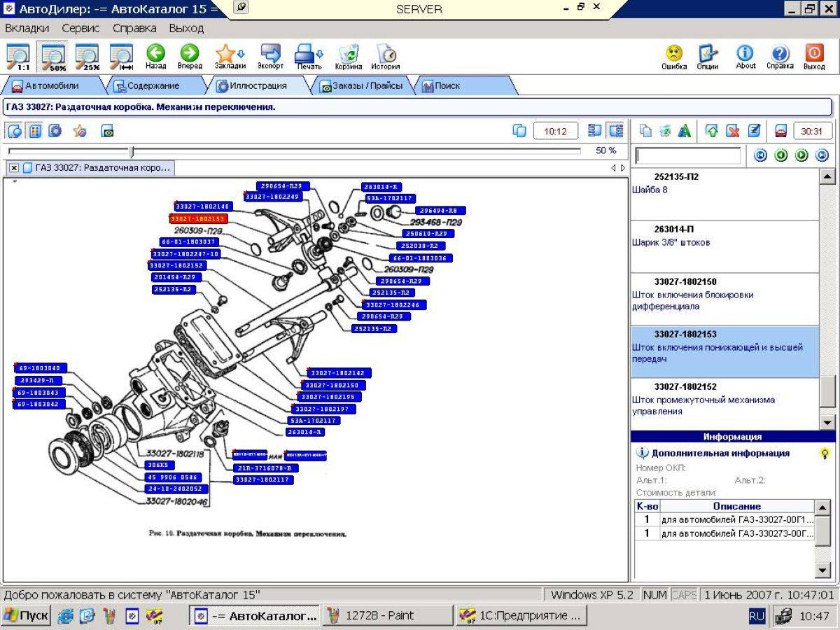Open the Корзина basket icon

348,57
